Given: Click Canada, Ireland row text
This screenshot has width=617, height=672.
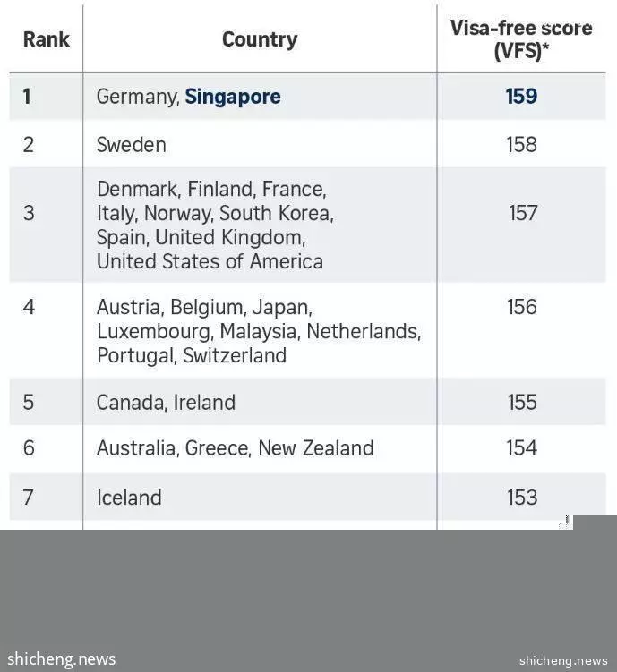Looking at the screenshot, I should point(166,403).
